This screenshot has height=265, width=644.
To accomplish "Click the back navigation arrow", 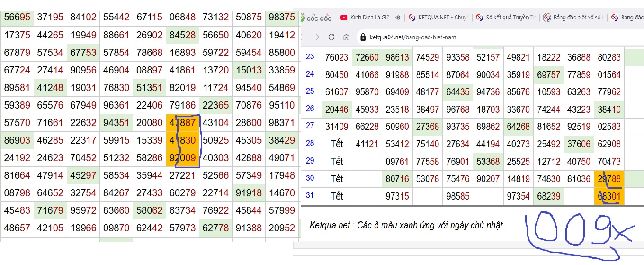I will click(303, 37).
